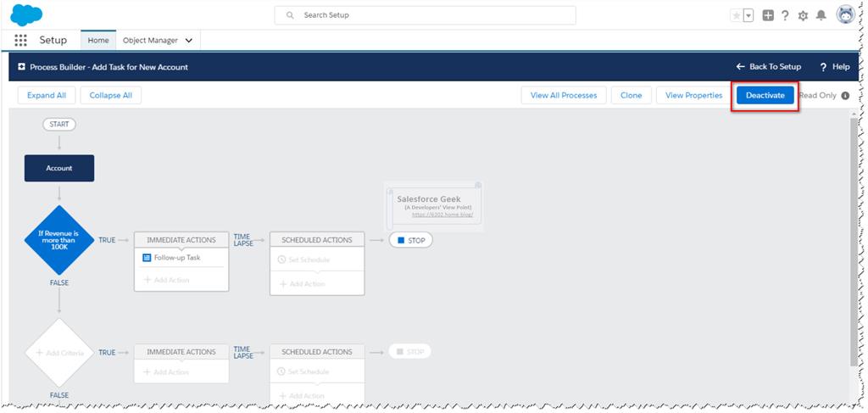
Task: Click the question mark help icon in header
Action: [785, 15]
